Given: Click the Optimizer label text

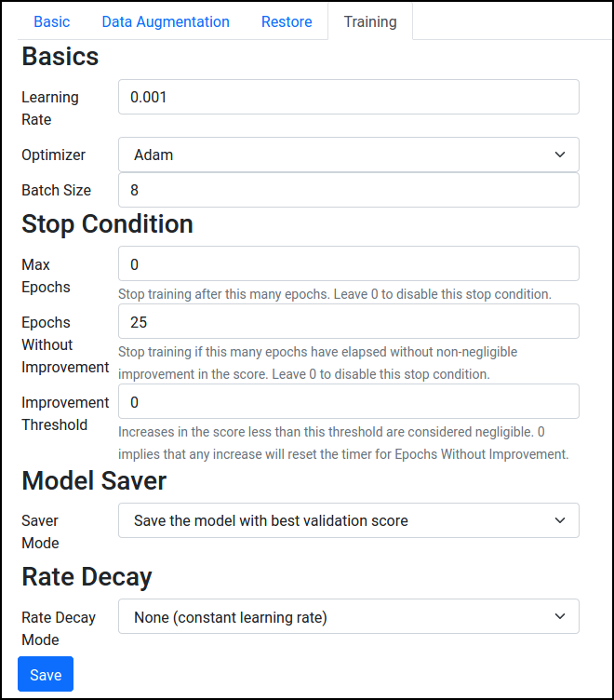Looking at the screenshot, I should coord(53,155).
